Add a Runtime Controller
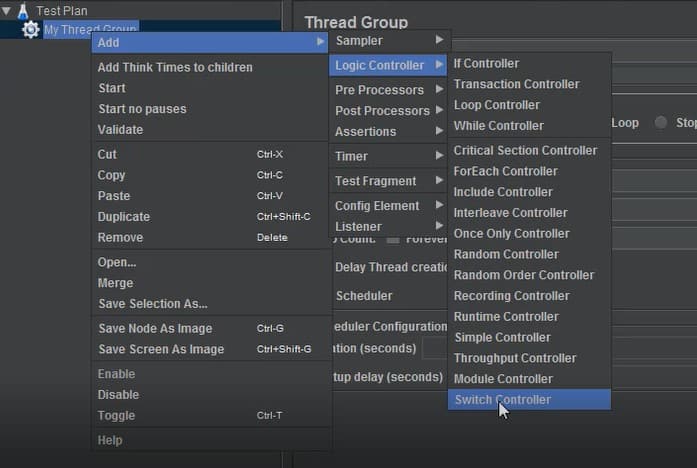 529,317
